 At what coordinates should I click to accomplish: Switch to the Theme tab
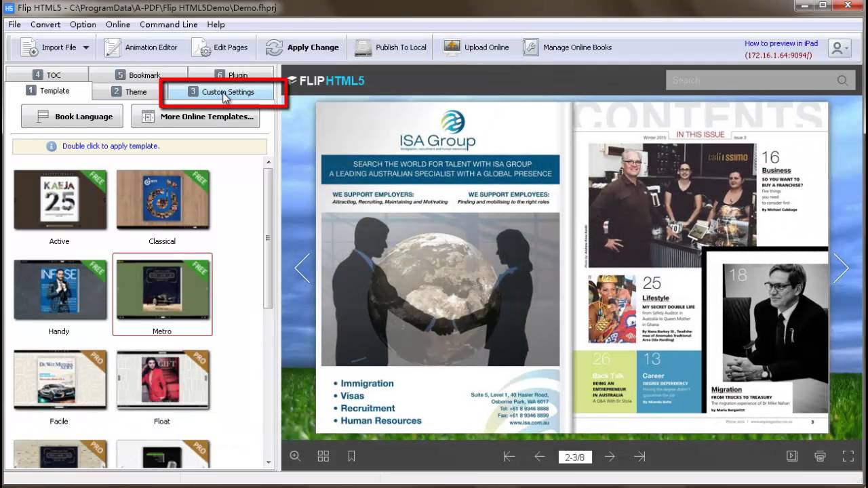coord(129,91)
